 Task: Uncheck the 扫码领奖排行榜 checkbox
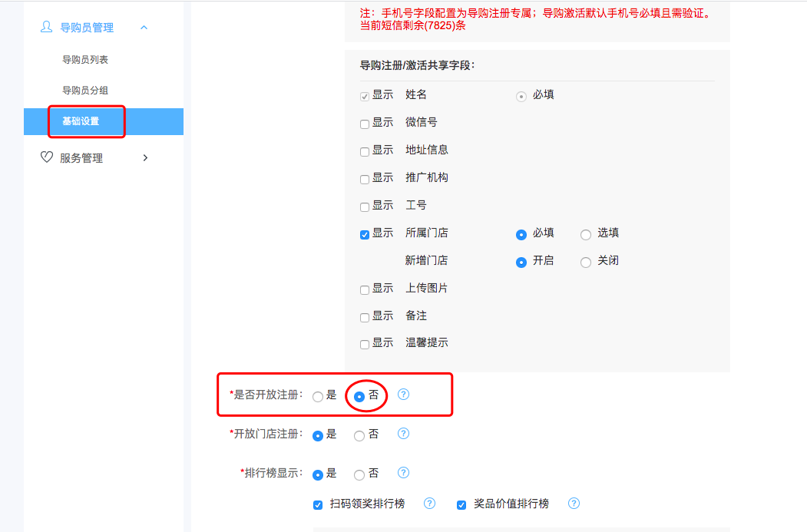click(318, 504)
